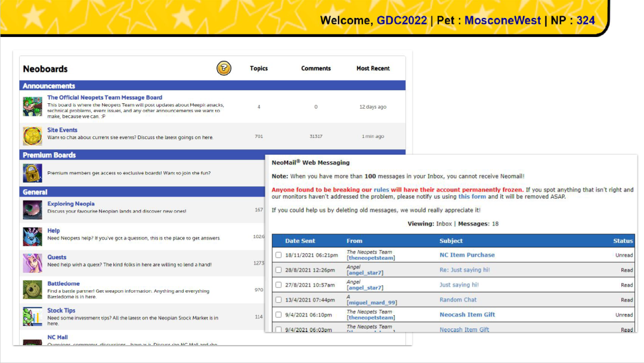Click the Premium Boards padlock icon
This screenshot has width=644, height=363.
tap(32, 173)
